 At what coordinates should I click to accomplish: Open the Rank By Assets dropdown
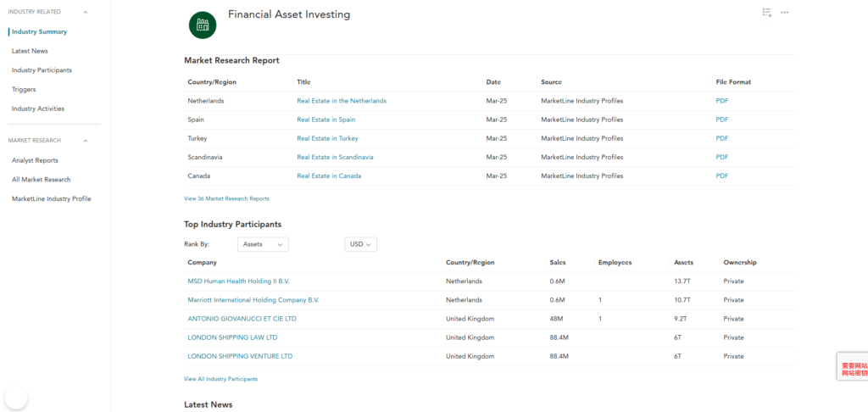click(x=264, y=244)
